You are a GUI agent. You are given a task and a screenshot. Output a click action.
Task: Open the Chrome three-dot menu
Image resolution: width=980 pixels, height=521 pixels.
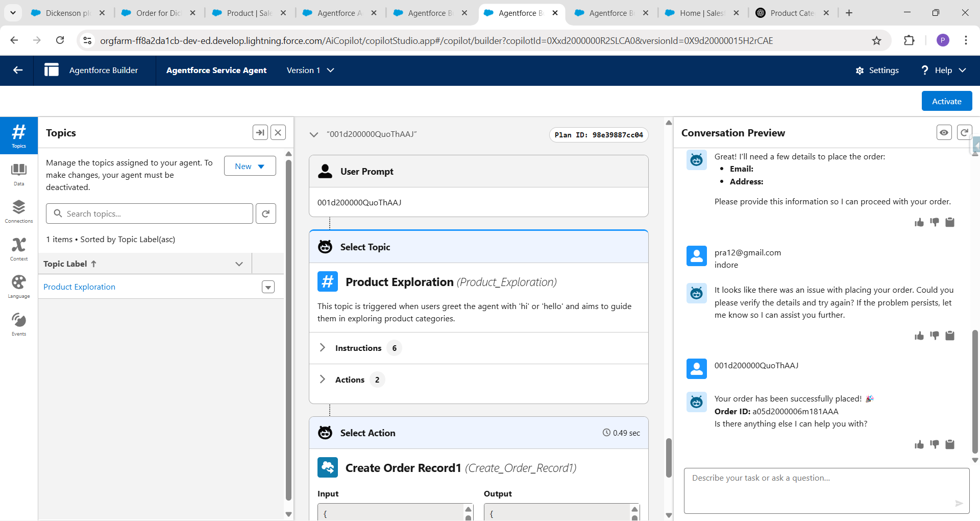click(966, 40)
